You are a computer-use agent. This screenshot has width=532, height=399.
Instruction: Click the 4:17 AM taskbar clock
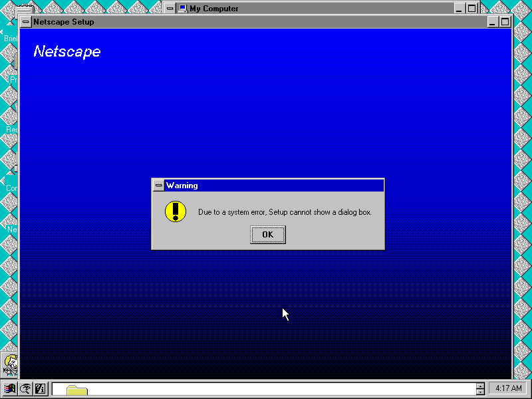click(509, 388)
